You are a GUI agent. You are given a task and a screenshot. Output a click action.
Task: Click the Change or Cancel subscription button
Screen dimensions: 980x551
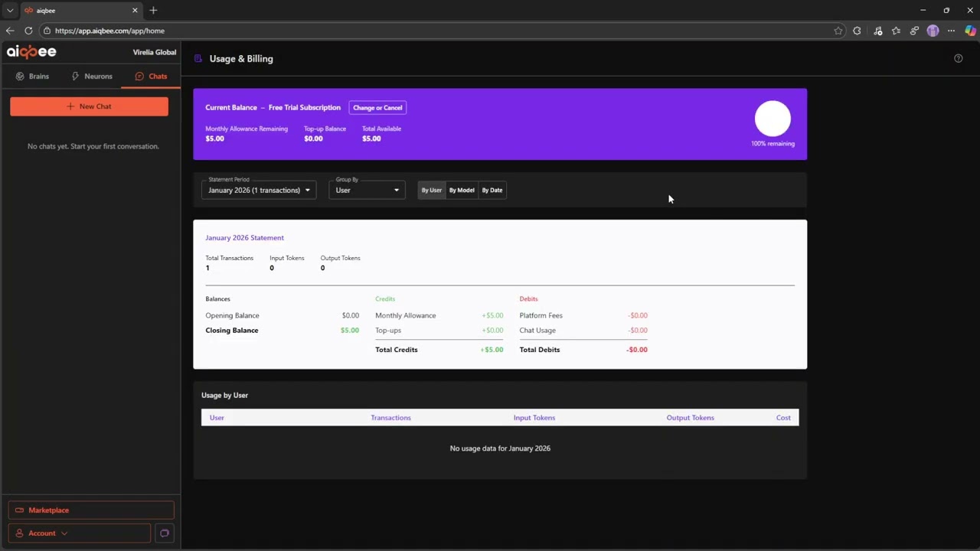coord(377,108)
